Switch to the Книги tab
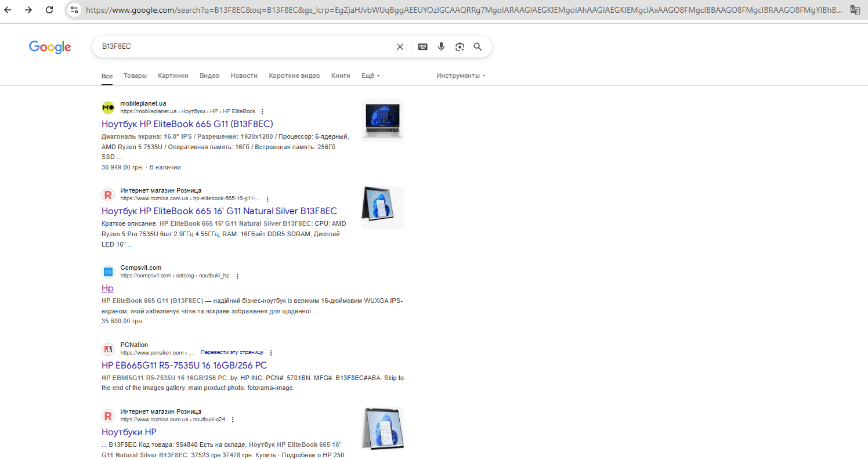This screenshot has width=868, height=459. (x=341, y=76)
